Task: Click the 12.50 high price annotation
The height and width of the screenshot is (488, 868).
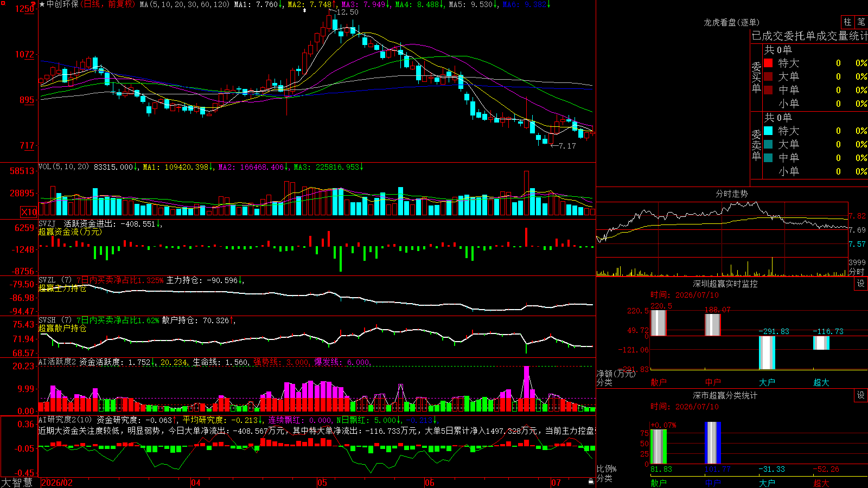Action: click(347, 12)
